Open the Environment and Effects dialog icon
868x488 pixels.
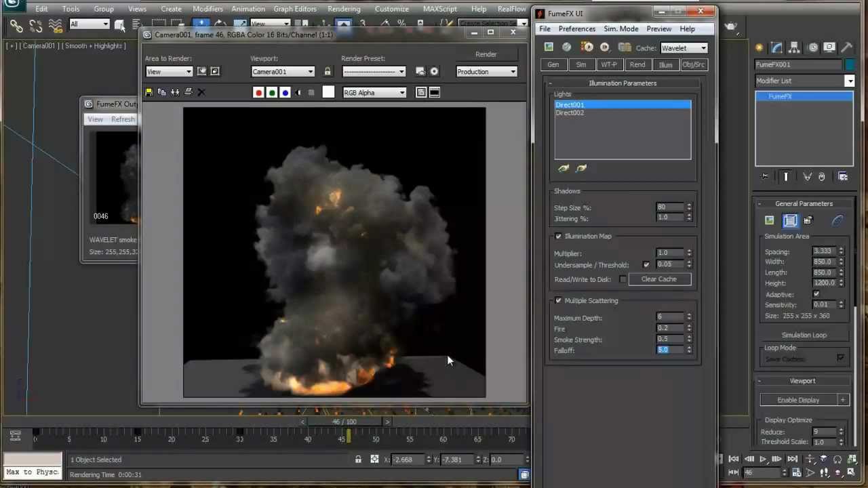(434, 71)
